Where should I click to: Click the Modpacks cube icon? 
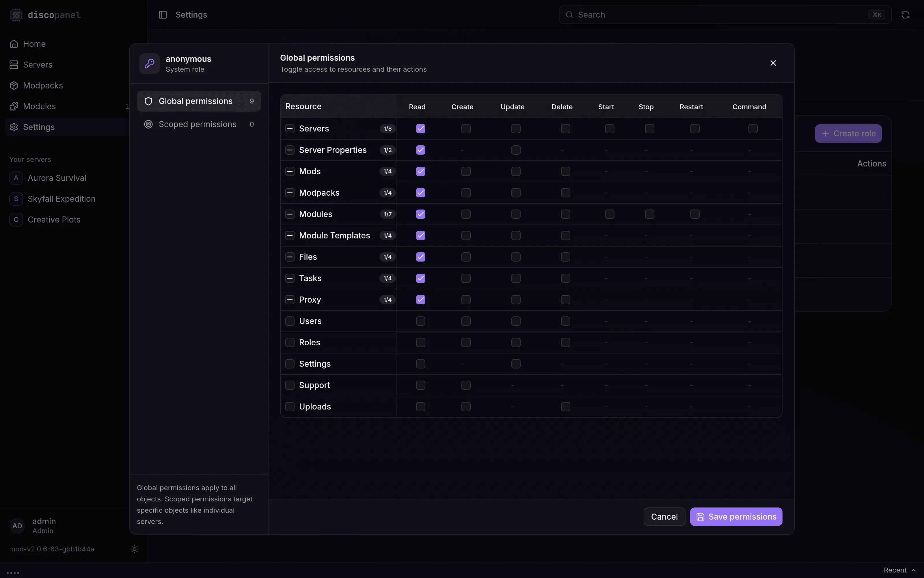click(14, 86)
